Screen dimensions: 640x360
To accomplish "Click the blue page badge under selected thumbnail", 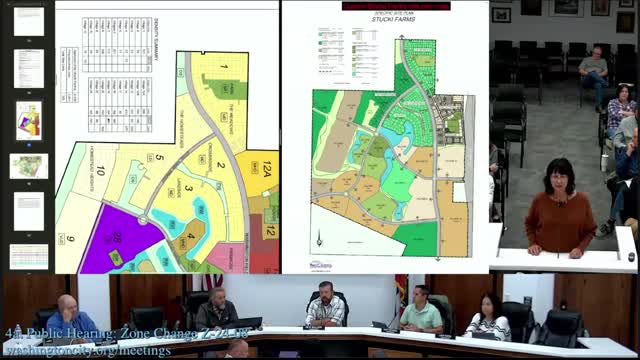I will pos(29,145).
